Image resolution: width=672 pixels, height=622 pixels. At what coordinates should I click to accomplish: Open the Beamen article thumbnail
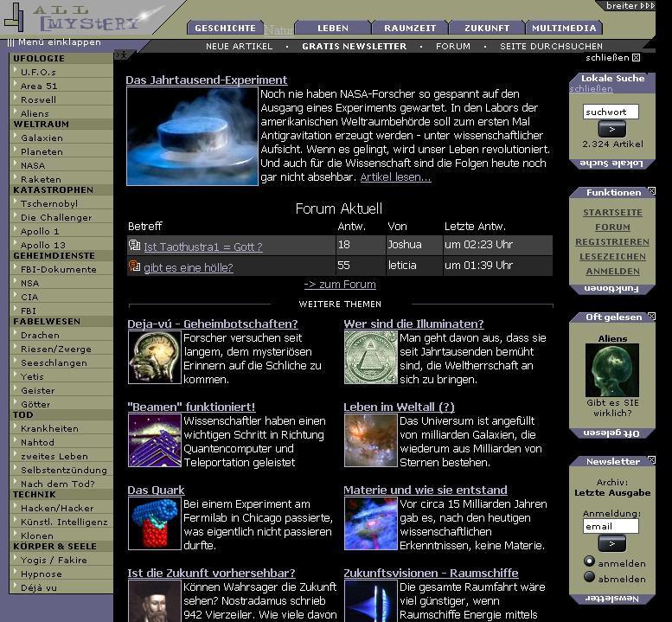(x=155, y=440)
